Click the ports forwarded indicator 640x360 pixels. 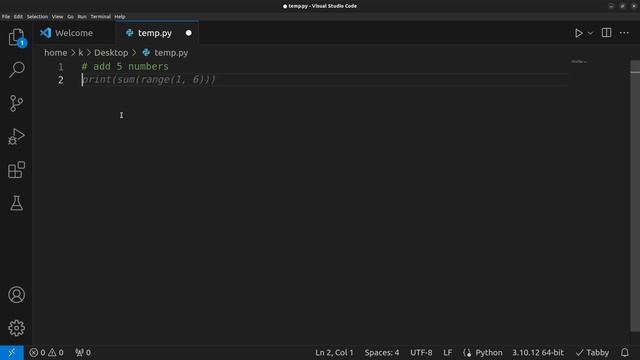83,352
